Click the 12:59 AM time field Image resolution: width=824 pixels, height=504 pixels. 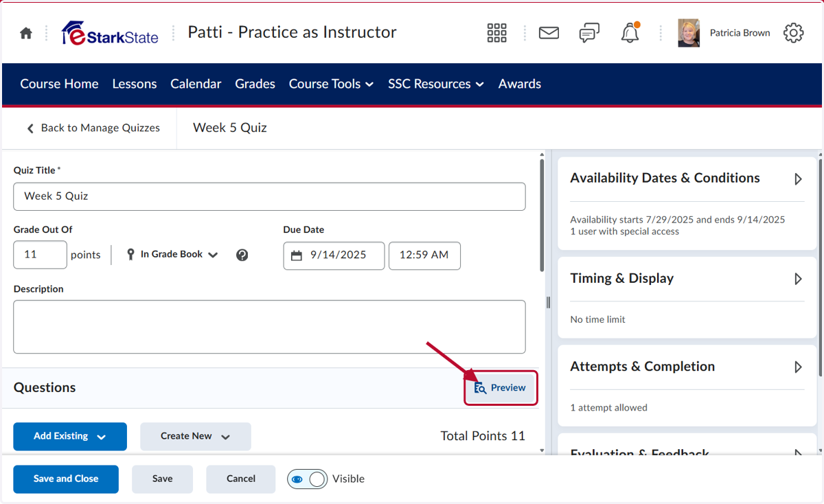424,255
